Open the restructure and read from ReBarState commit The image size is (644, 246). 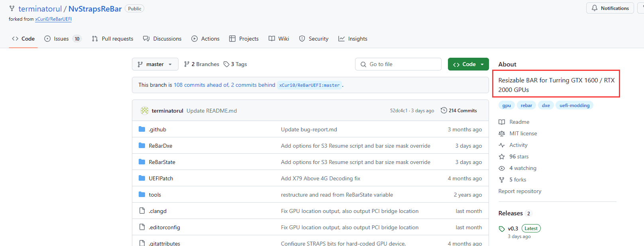pyautogui.click(x=337, y=195)
